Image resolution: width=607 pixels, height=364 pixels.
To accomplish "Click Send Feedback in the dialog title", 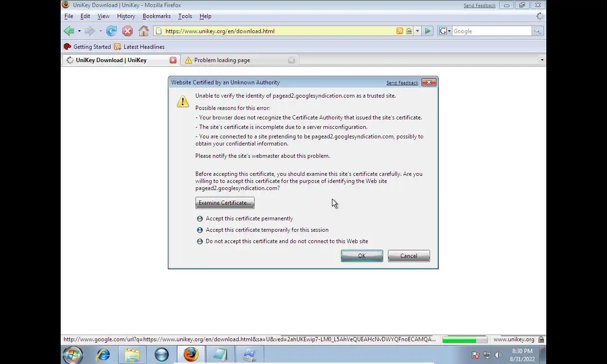I will click(x=402, y=82).
